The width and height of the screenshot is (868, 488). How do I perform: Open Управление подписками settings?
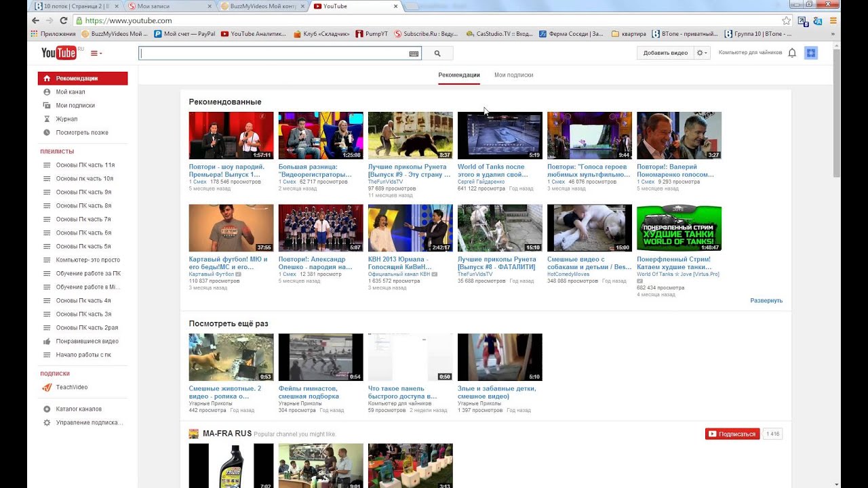click(x=89, y=423)
